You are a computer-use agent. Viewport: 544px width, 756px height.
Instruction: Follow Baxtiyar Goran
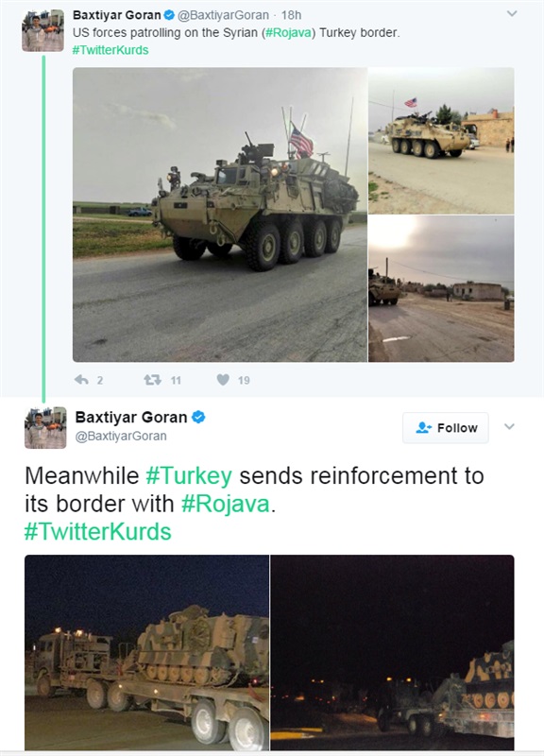446,428
